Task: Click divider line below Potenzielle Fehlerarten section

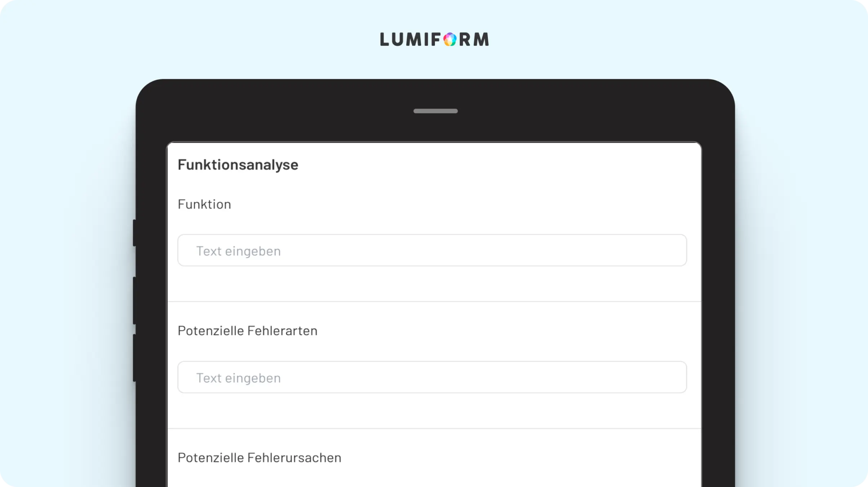Action: click(x=434, y=428)
